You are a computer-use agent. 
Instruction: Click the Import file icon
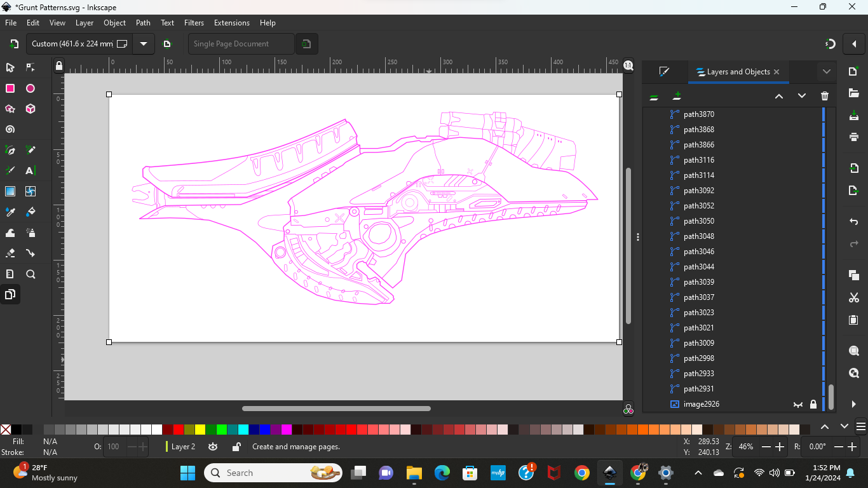pos(854,168)
